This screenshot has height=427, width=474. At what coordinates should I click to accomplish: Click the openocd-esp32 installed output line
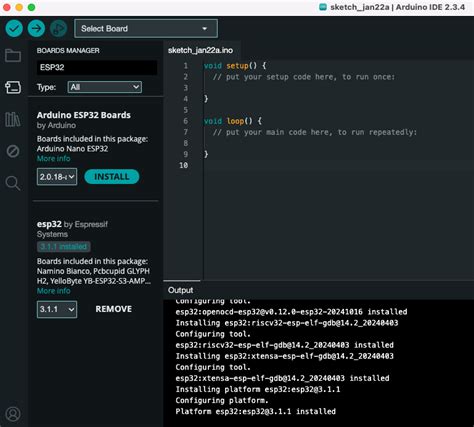291,312
